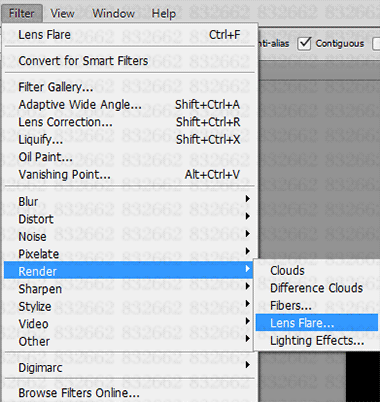Open Lighting Effects... filter
This screenshot has width=380, height=402.
(317, 340)
